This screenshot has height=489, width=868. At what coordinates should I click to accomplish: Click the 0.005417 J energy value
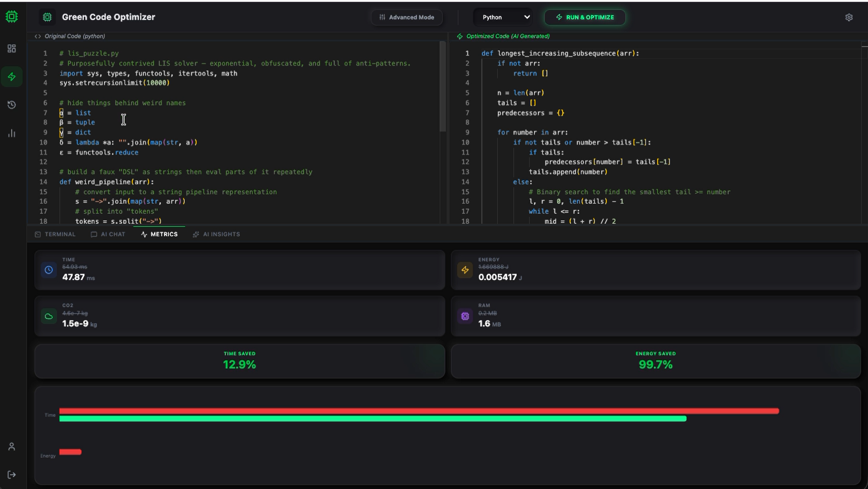click(500, 277)
